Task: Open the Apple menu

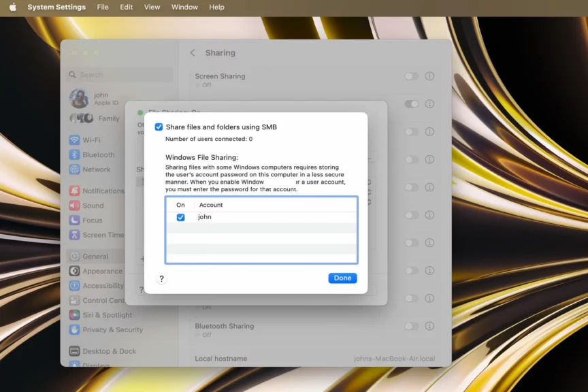Action: point(12,7)
